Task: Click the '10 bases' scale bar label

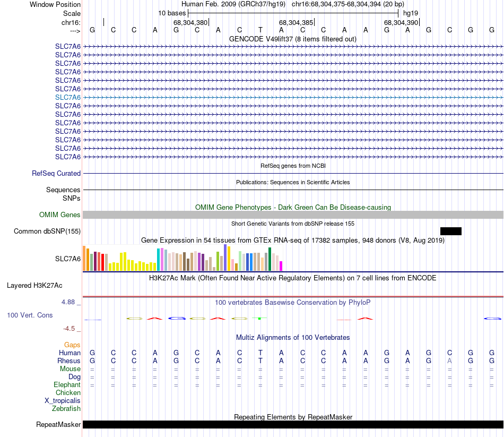Action: click(x=172, y=13)
